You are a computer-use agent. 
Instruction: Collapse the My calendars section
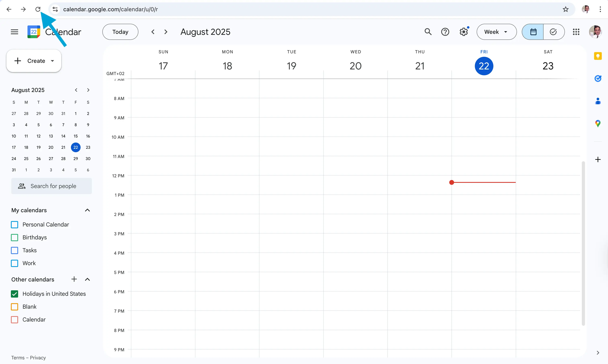87,210
